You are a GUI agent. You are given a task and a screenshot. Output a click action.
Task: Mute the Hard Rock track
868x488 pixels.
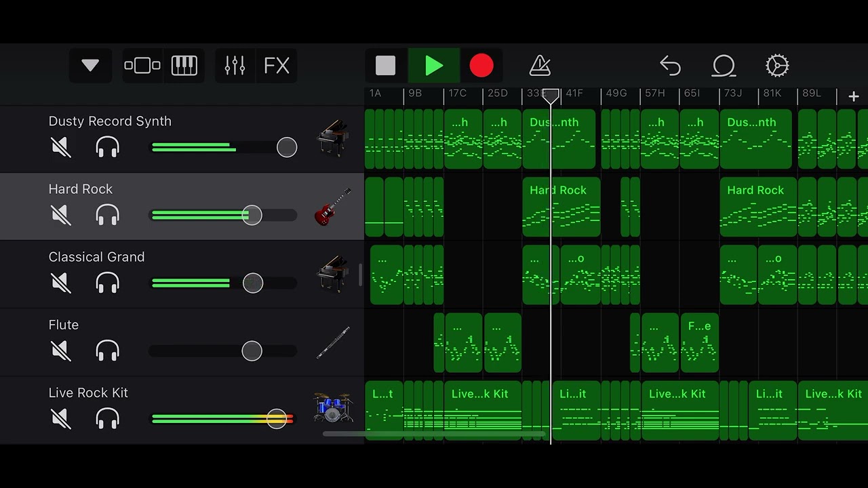click(61, 215)
